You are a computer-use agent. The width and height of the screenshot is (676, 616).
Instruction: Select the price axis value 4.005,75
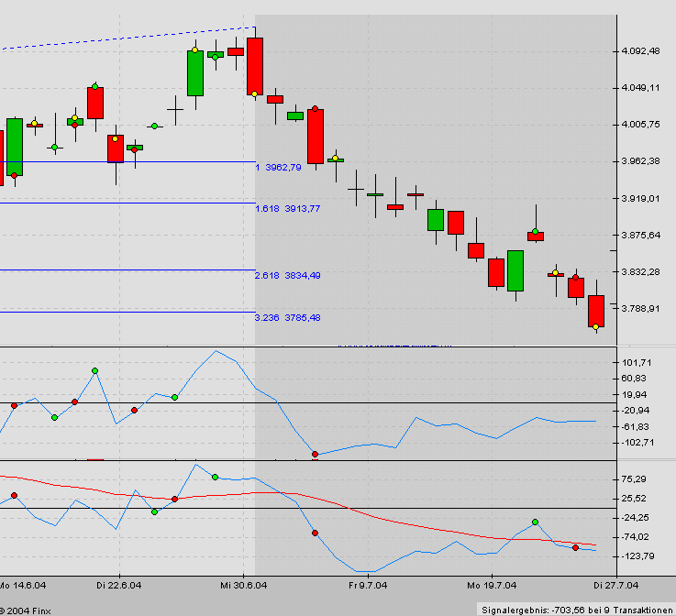640,125
